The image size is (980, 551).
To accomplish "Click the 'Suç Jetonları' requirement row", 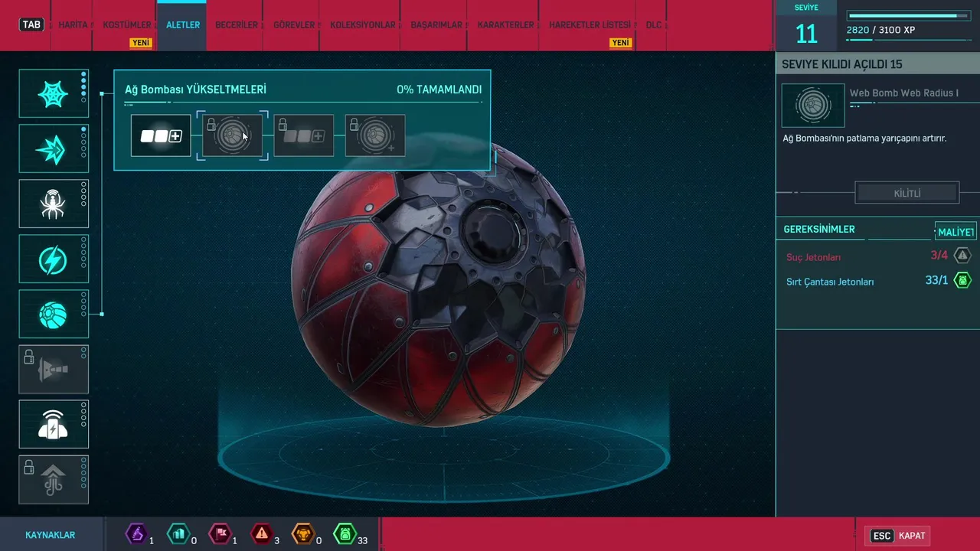I will pos(877,256).
